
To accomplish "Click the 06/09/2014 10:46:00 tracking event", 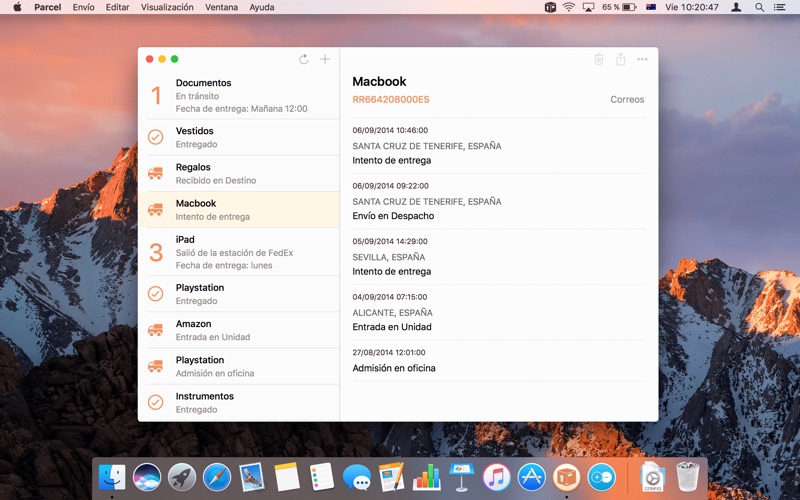I will 499,145.
